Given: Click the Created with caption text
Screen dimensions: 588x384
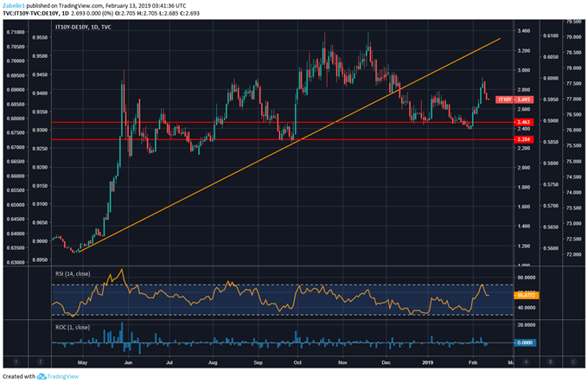Looking at the screenshot, I should click(x=19, y=376).
